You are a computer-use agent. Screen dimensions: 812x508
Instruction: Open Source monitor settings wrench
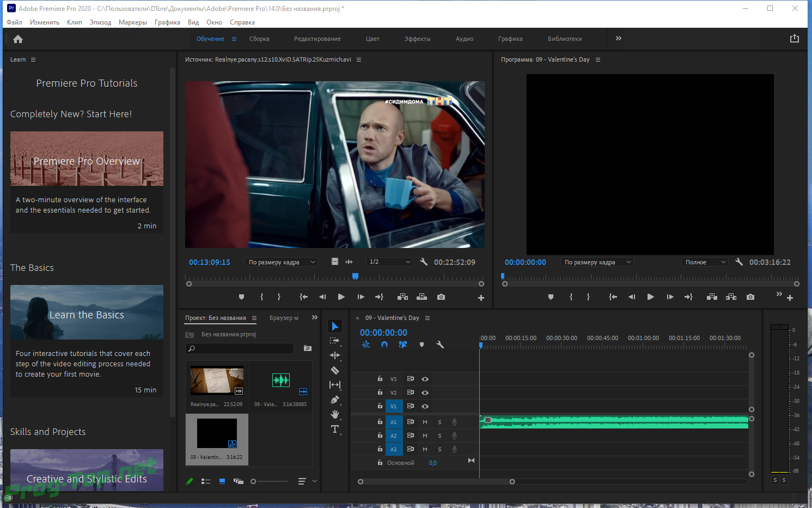pos(424,262)
